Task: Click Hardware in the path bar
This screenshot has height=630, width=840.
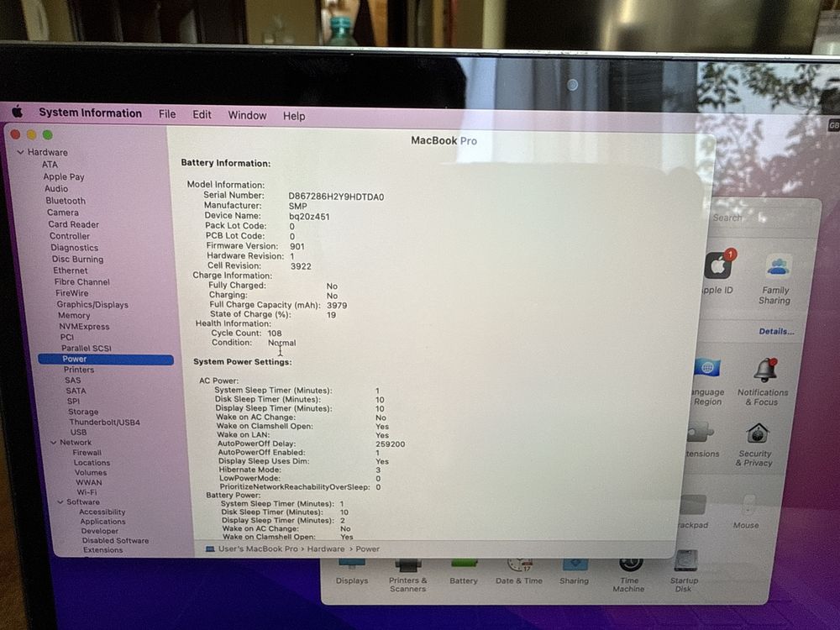Action: (x=326, y=549)
